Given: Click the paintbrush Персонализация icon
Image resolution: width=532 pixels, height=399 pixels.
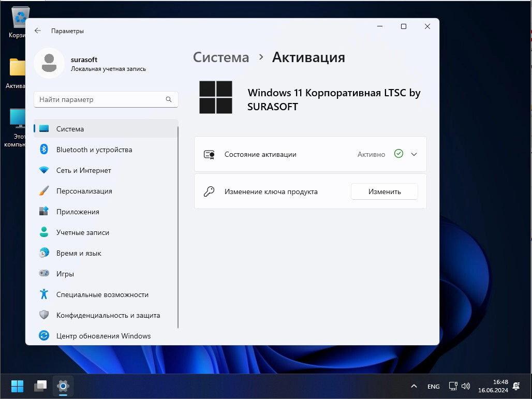Looking at the screenshot, I should click(44, 190).
